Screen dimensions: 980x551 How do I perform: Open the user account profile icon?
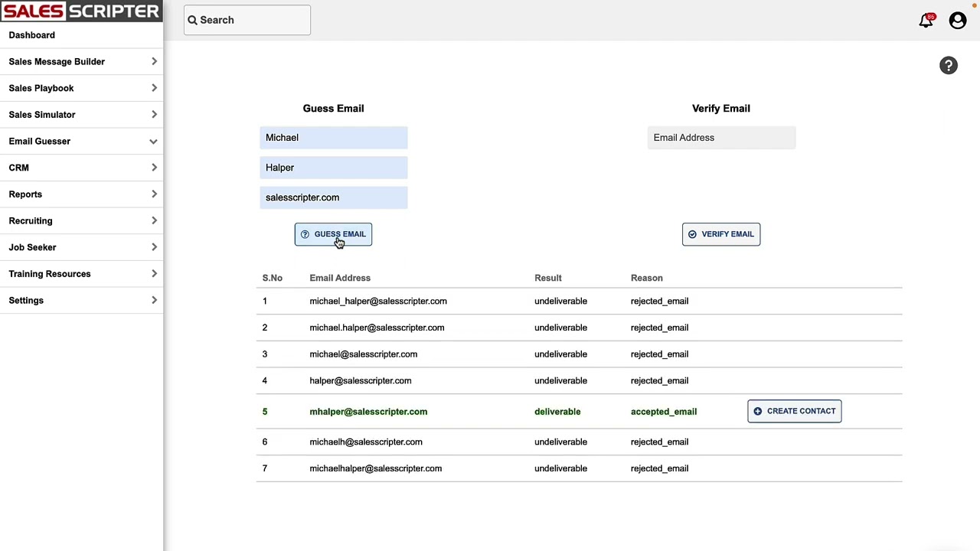point(958,21)
